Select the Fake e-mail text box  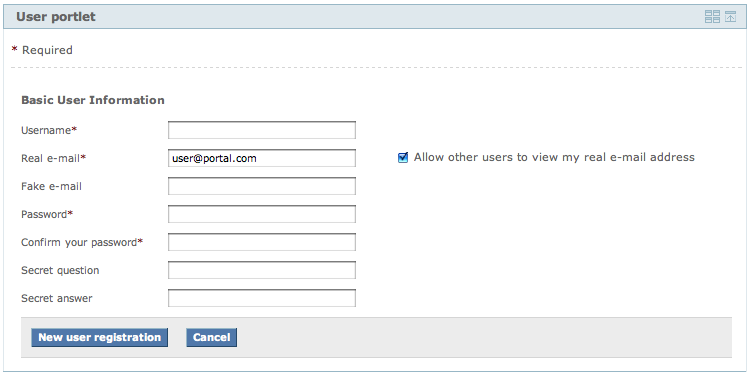tap(262, 186)
